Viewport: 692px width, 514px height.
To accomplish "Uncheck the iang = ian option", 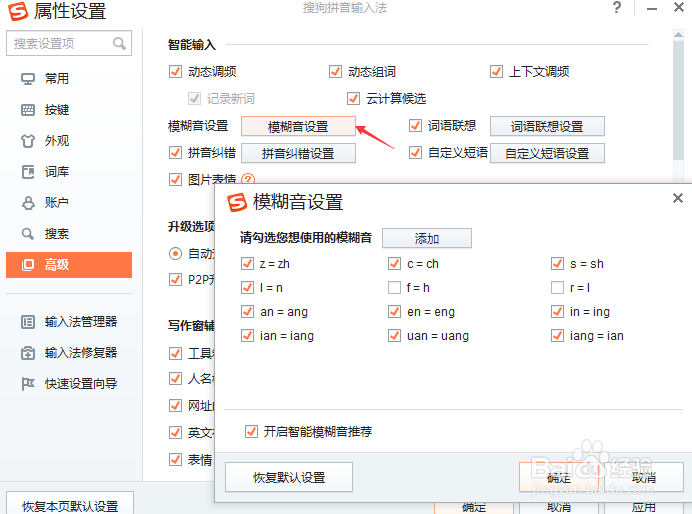I will (557, 336).
